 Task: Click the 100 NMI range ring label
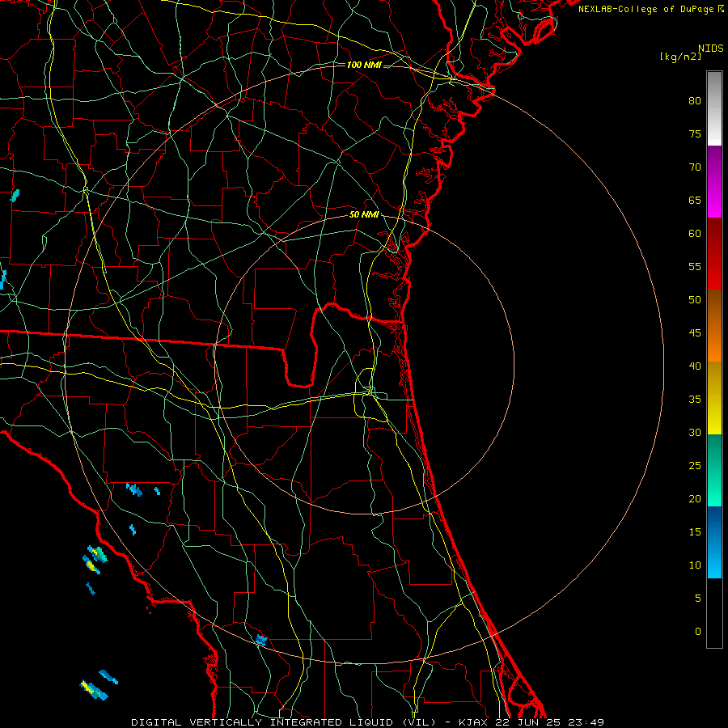click(364, 65)
